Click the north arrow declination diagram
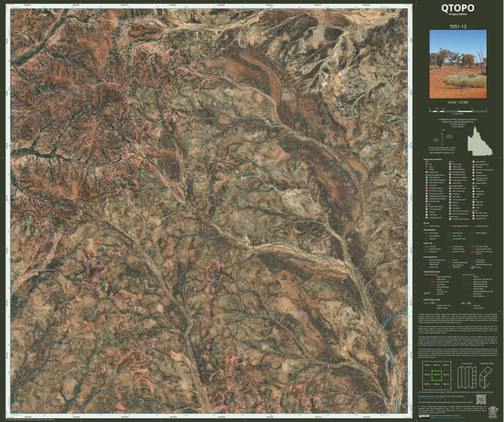Viewport: 504px width, 422px height. (442, 137)
